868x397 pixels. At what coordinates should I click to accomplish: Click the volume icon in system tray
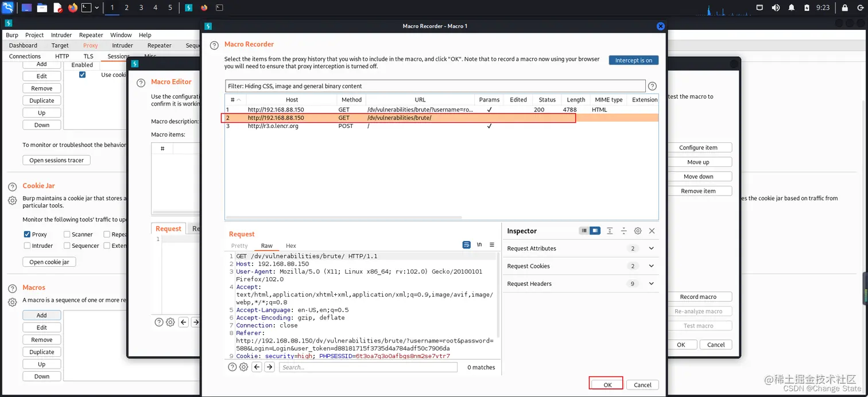(x=776, y=7)
